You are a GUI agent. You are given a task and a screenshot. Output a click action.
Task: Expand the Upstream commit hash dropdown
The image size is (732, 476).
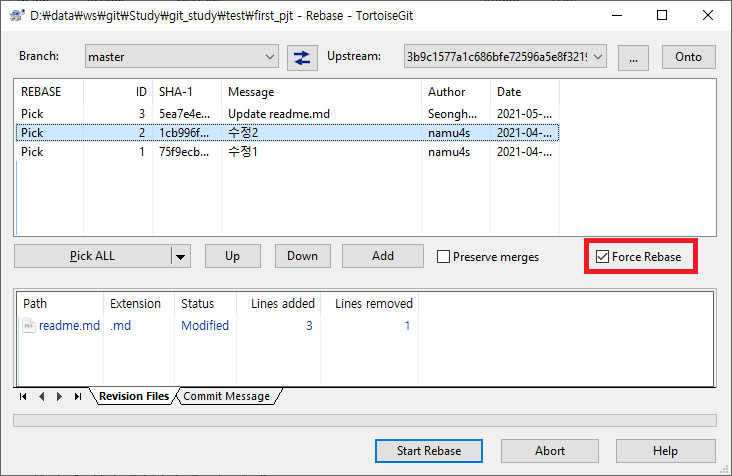[505, 57]
